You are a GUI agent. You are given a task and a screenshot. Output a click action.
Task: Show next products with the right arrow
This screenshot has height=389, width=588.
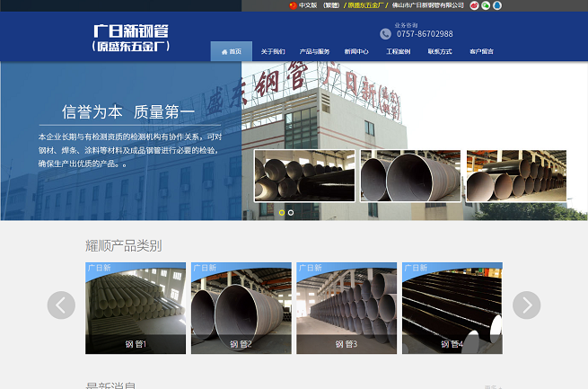coord(527,305)
